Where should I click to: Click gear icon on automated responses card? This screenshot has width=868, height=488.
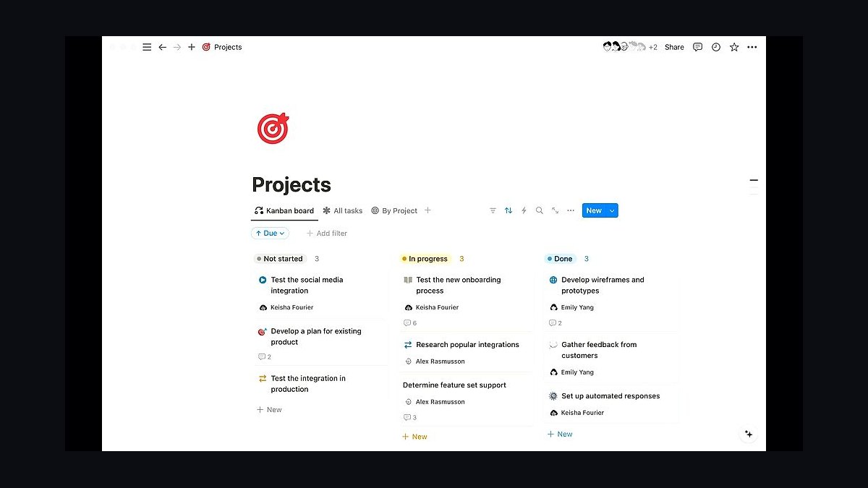[x=553, y=396]
